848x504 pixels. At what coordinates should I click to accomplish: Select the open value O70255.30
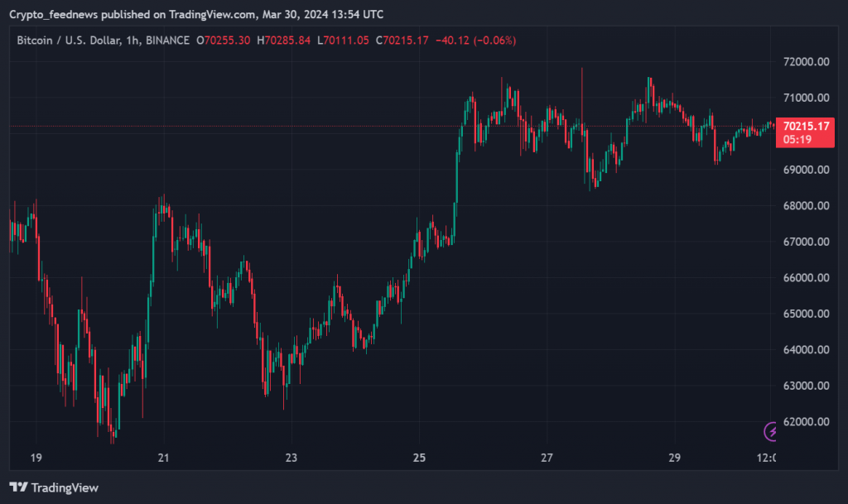[x=224, y=41]
